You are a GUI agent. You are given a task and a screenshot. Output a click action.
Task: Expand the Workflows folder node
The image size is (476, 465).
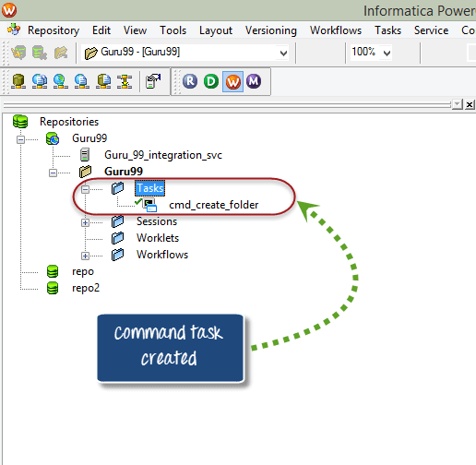pyautogui.click(x=85, y=256)
